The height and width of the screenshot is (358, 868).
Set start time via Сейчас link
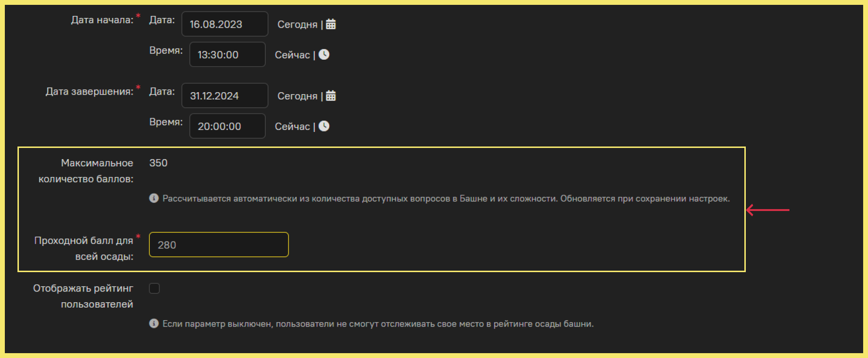(x=292, y=55)
